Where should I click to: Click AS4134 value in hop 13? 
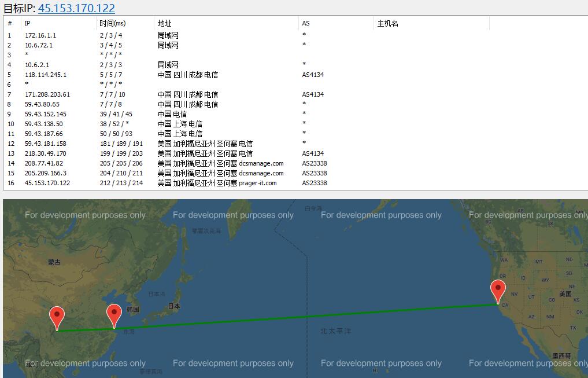[313, 153]
